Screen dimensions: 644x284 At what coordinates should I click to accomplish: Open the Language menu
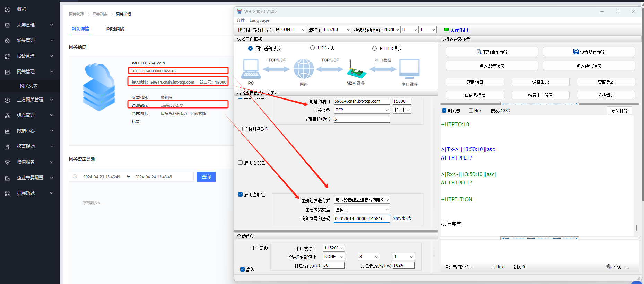259,20
